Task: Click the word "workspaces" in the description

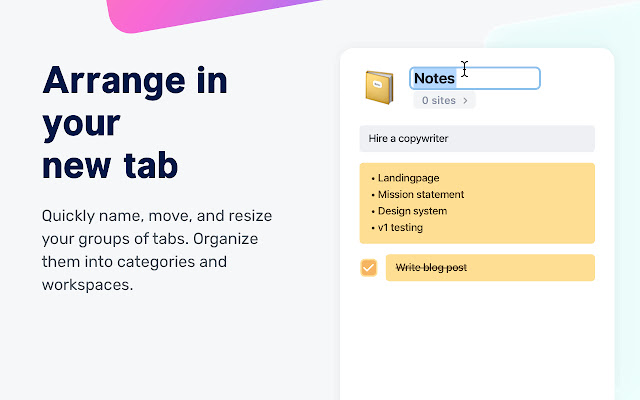Action: (x=87, y=284)
